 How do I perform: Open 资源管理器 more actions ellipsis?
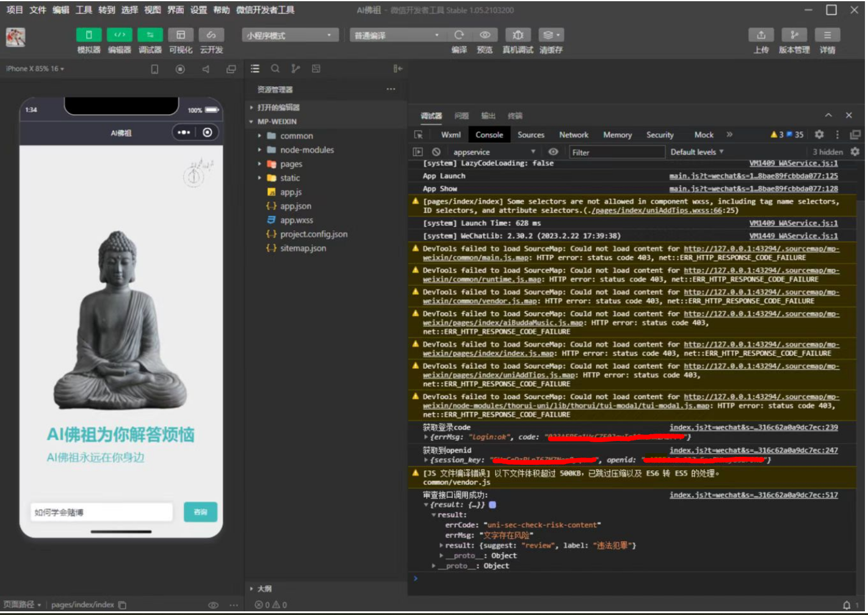tap(391, 89)
